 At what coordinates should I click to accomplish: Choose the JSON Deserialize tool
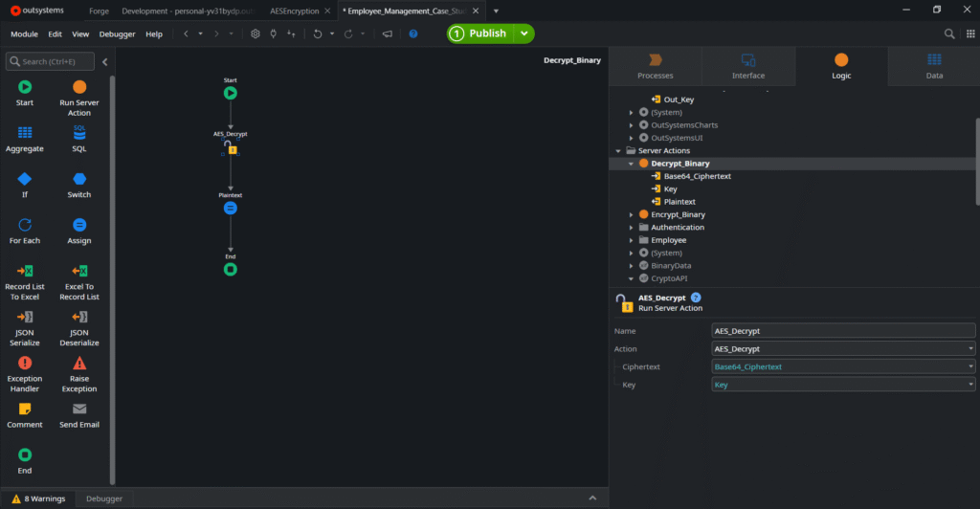79,328
